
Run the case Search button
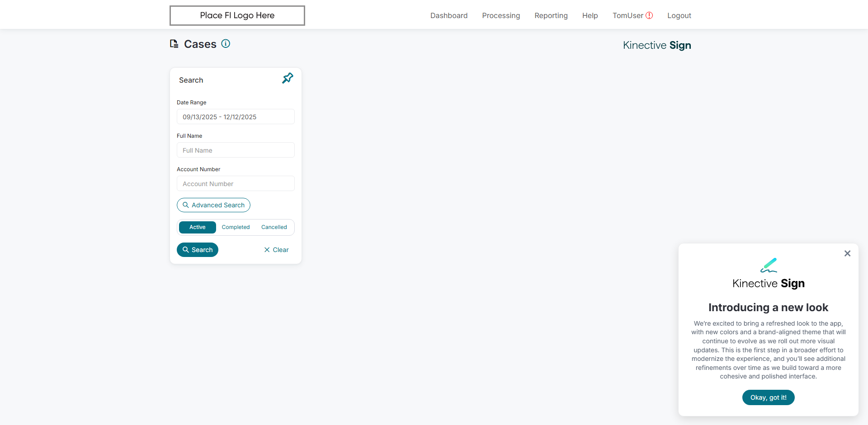click(x=198, y=250)
